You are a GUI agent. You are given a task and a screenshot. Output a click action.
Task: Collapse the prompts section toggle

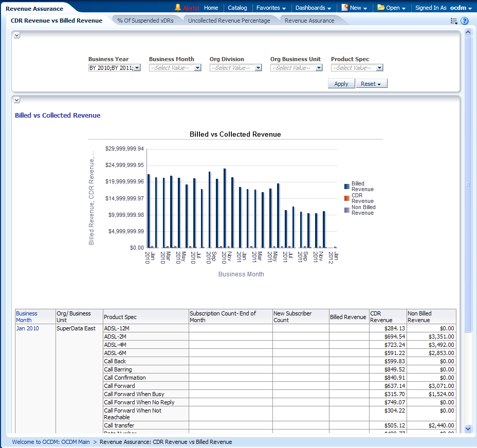point(17,35)
